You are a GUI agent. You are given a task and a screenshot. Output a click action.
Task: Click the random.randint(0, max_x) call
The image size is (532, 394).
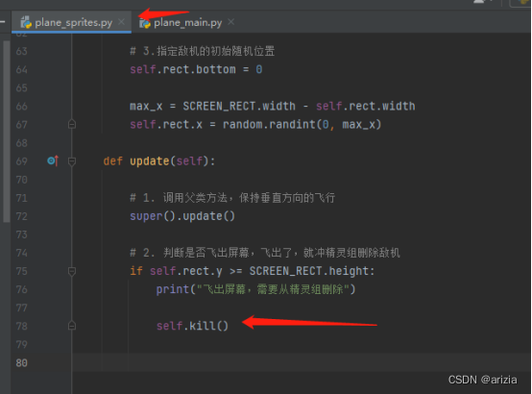tap(302, 124)
